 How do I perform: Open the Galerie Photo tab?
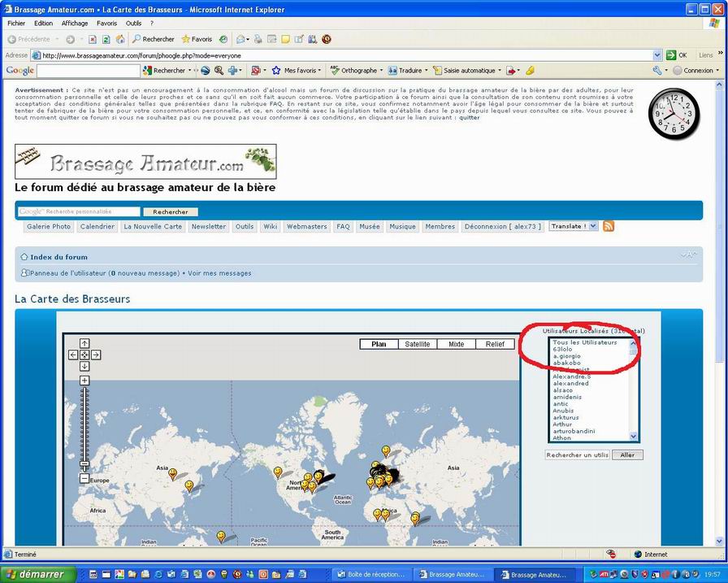(49, 227)
